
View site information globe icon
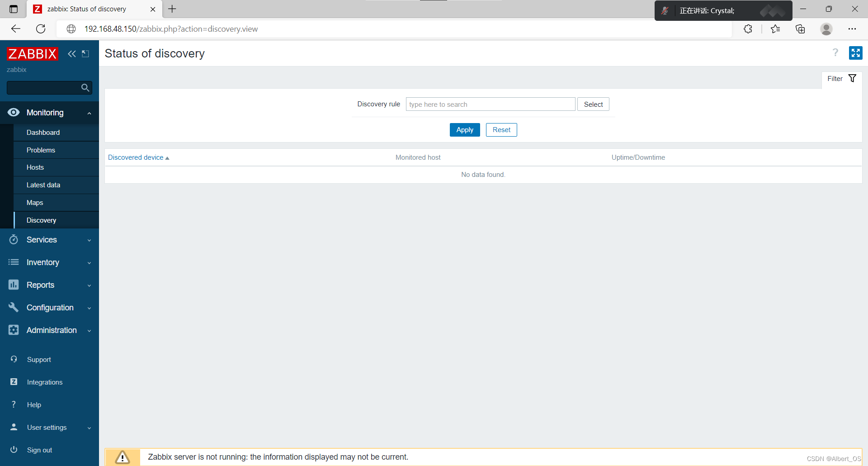(71, 29)
